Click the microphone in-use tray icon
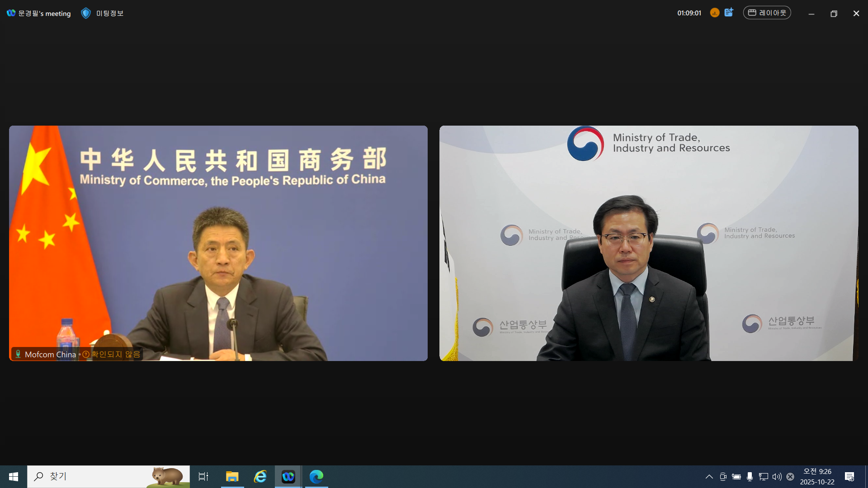Image resolution: width=868 pixels, height=488 pixels. 750,477
